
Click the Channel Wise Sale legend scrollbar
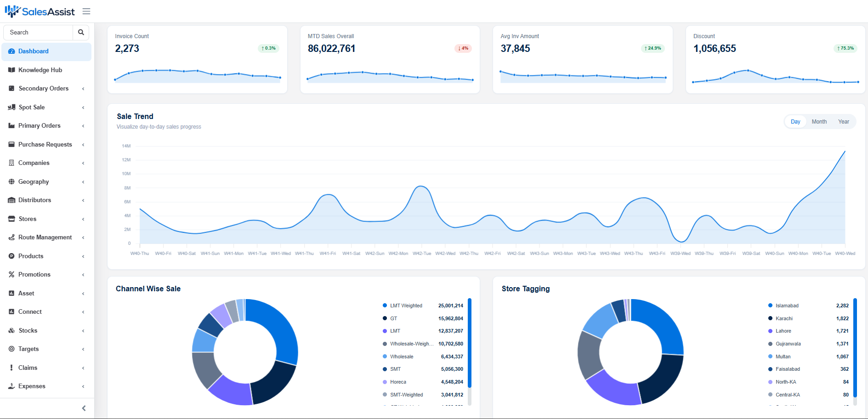pos(470,343)
